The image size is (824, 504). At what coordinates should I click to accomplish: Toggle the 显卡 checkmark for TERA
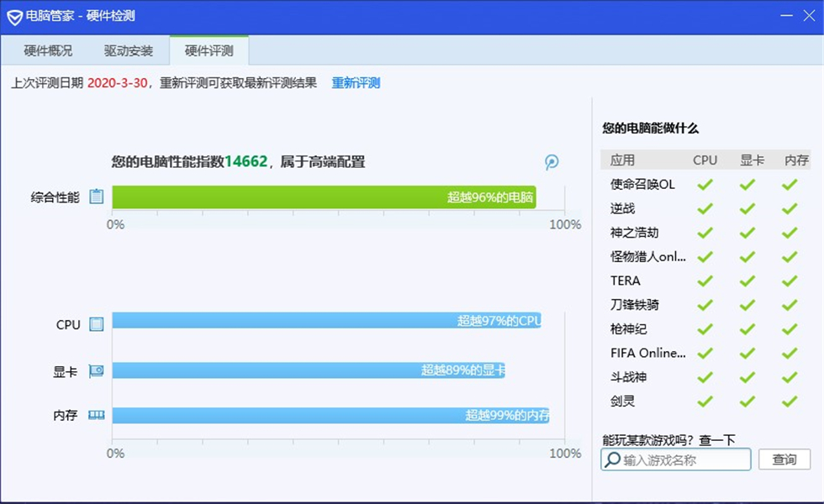[747, 281]
